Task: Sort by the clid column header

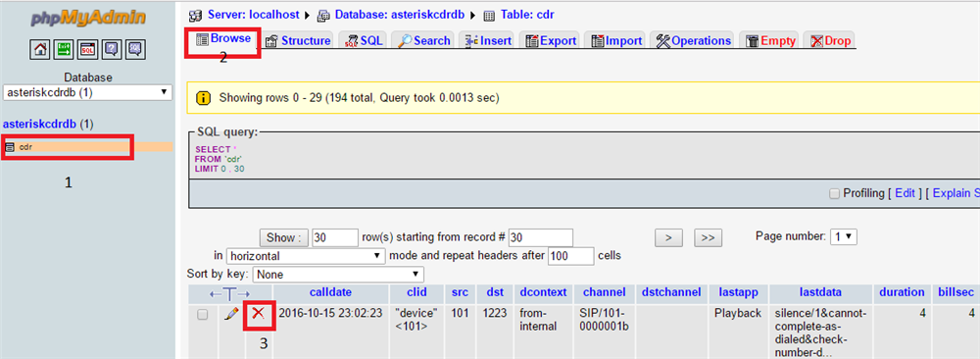Action: [416, 292]
